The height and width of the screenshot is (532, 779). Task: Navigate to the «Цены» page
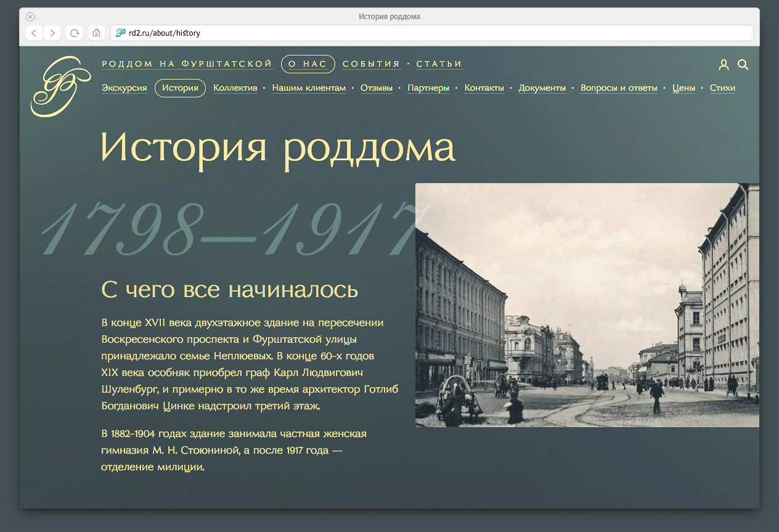pyautogui.click(x=683, y=88)
